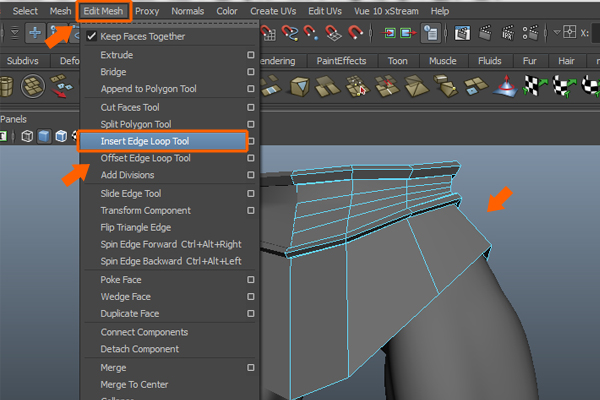Viewport: 600px width, 400px height.
Task: Click the insert edge loop shelf icon with red line
Action: point(386,86)
